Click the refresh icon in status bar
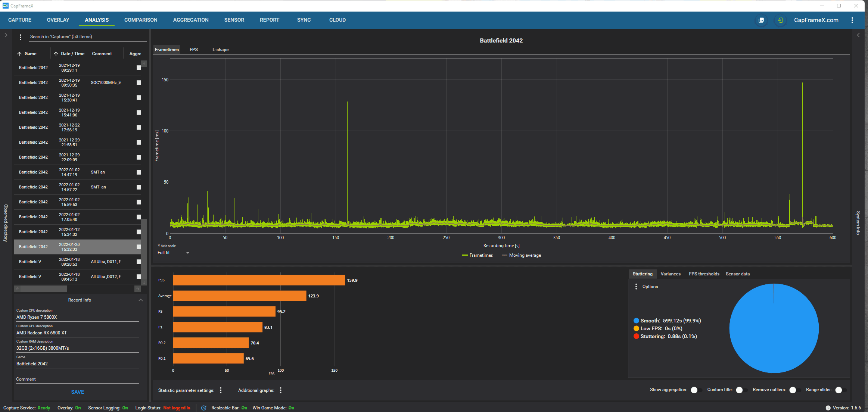Screen dimensions: 868x412 tap(203, 408)
